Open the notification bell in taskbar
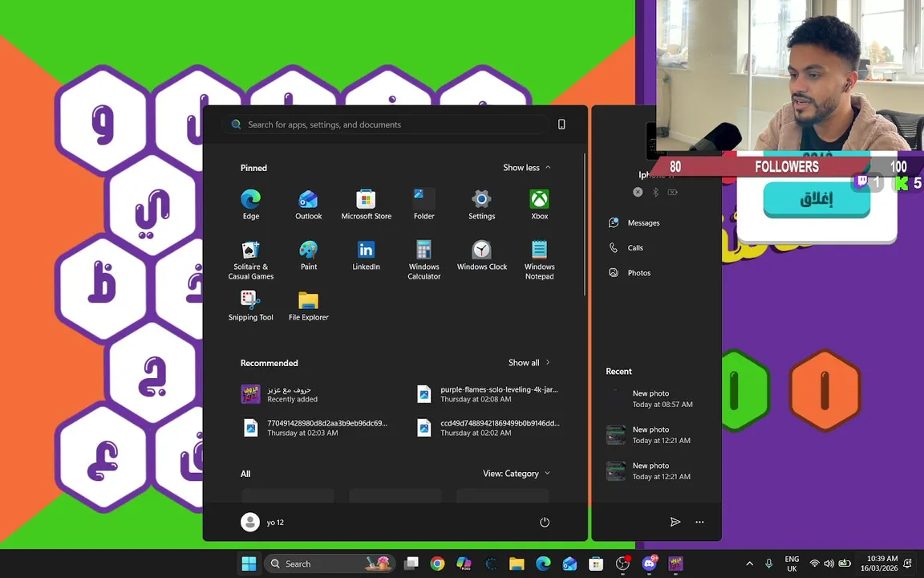924x578 pixels. point(908,564)
